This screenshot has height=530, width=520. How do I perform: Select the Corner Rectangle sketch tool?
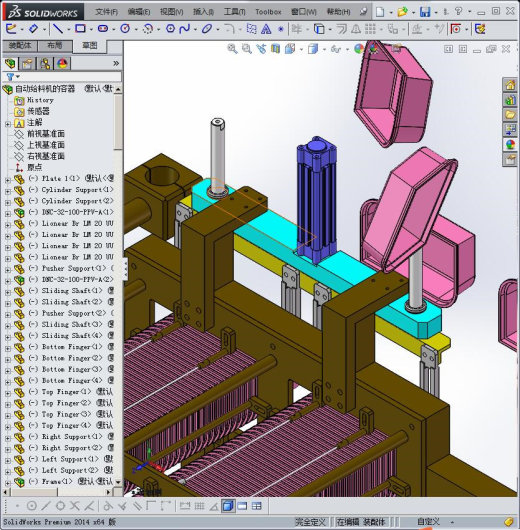pyautogui.click(x=80, y=29)
